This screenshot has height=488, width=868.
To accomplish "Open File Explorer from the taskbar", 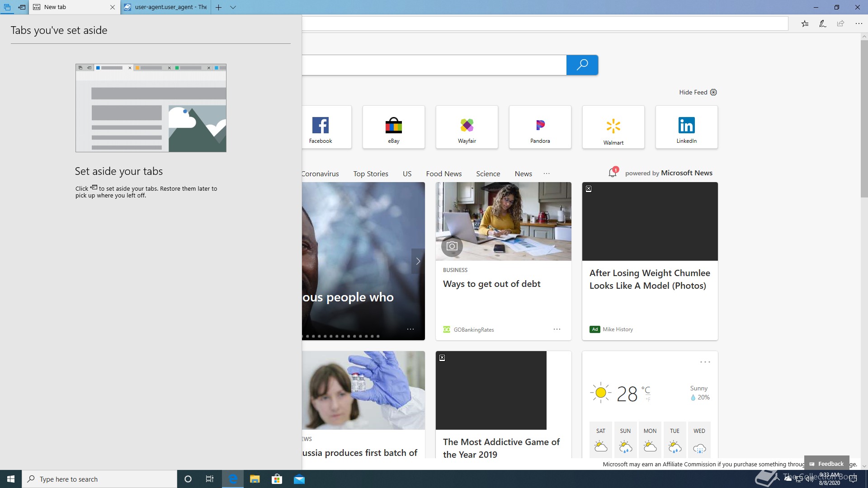I will click(255, 479).
